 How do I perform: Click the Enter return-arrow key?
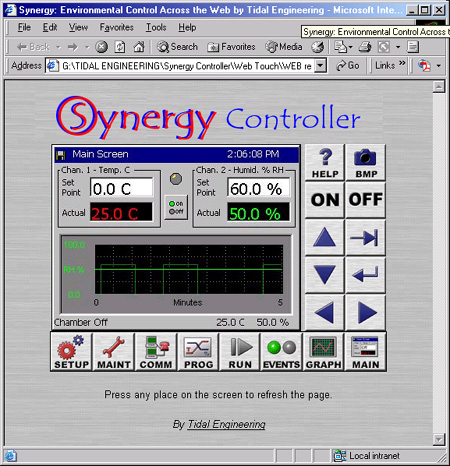tap(366, 275)
